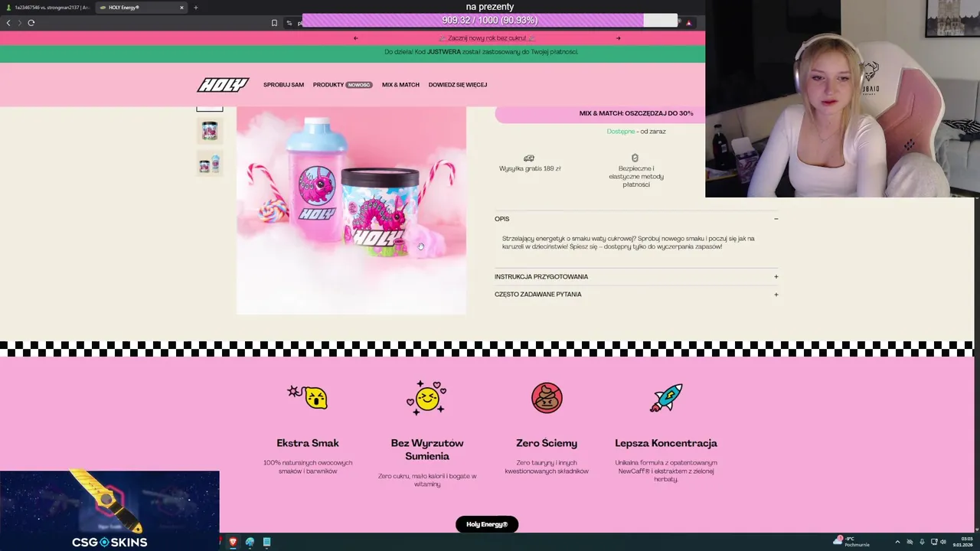Expand CZĘSTO ZADAWANE PYTANIA section
The height and width of the screenshot is (551, 980).
coord(636,295)
